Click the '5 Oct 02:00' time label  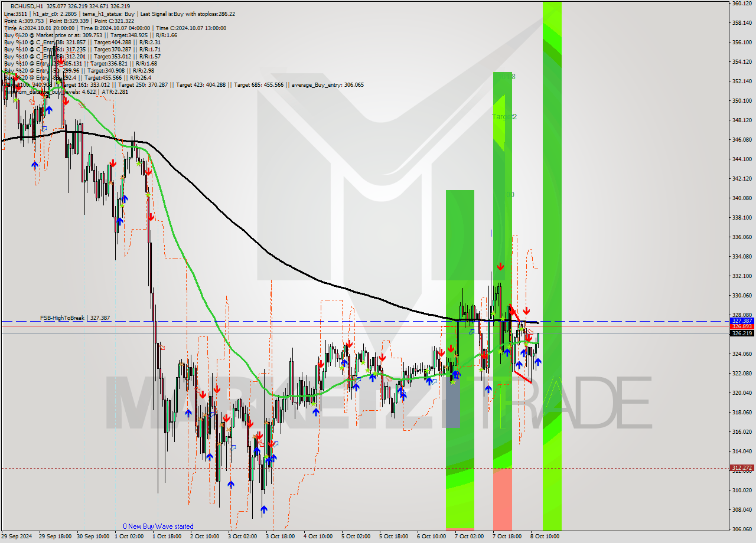tap(357, 537)
